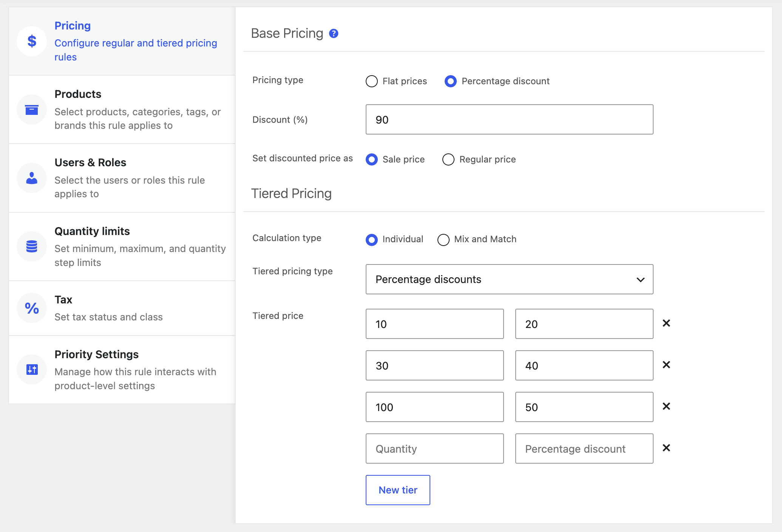Image resolution: width=782 pixels, height=532 pixels.
Task: Click 'Set tax status and class' description
Action: (108, 317)
